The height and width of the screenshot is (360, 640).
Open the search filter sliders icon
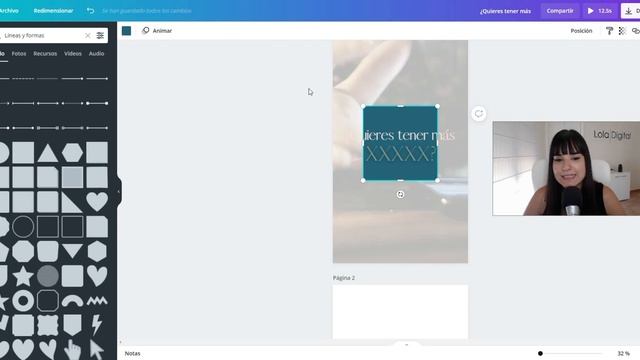(x=100, y=36)
